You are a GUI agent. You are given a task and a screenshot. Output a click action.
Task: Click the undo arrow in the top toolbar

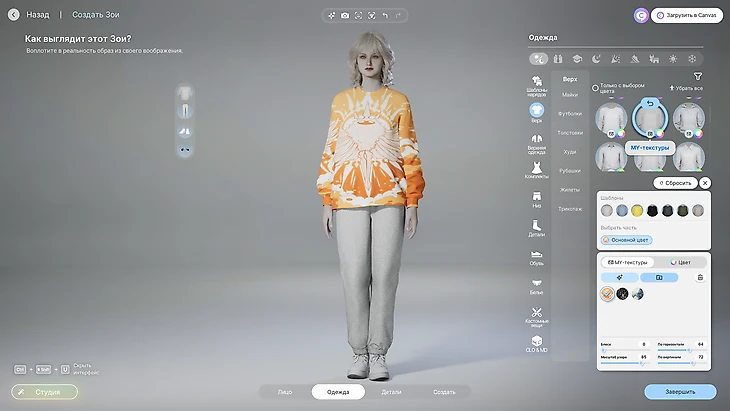385,15
